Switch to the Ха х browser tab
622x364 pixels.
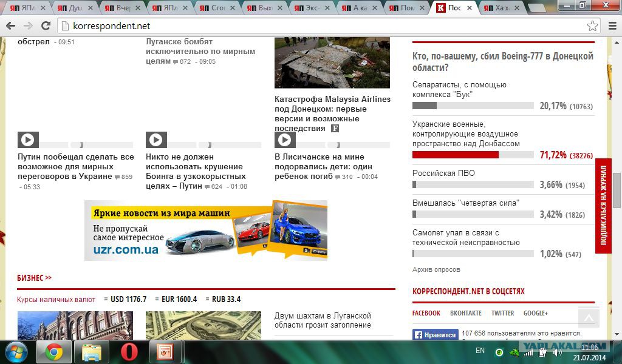[501, 7]
